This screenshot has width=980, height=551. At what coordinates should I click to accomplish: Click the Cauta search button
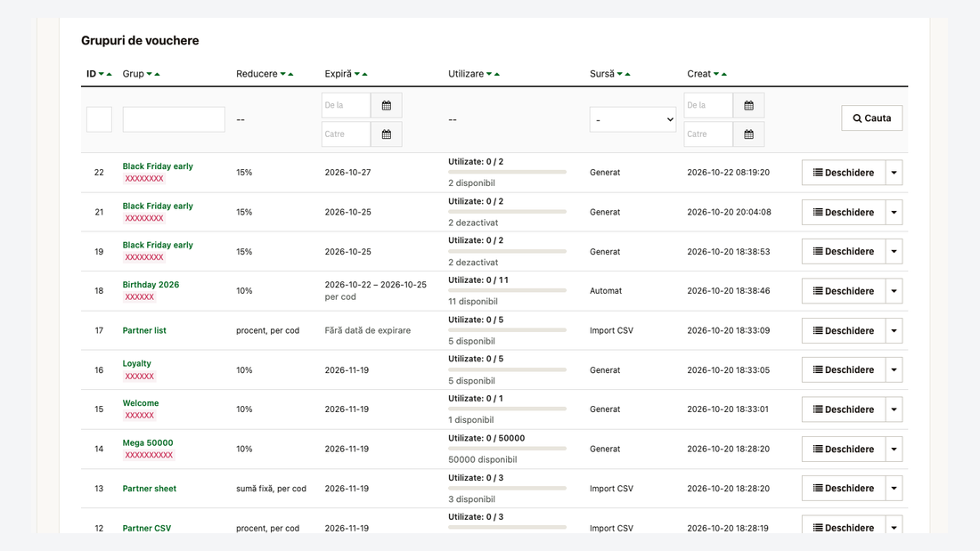pos(872,118)
